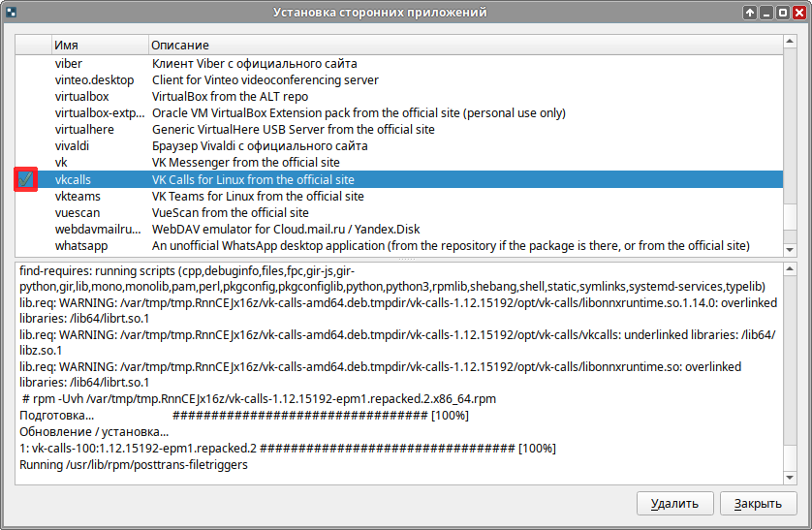Click description 'Клиент Viber с официального сайта'
This screenshot has width=812, height=530.
click(x=254, y=64)
